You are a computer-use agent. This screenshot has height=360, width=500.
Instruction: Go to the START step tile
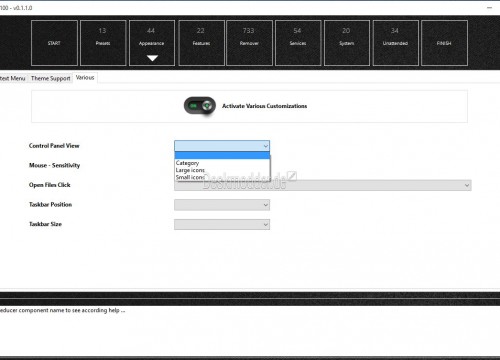coord(54,43)
